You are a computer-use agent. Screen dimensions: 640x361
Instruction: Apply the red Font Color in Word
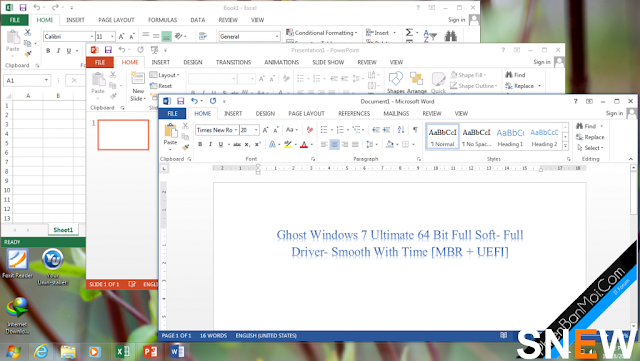[x=304, y=144]
